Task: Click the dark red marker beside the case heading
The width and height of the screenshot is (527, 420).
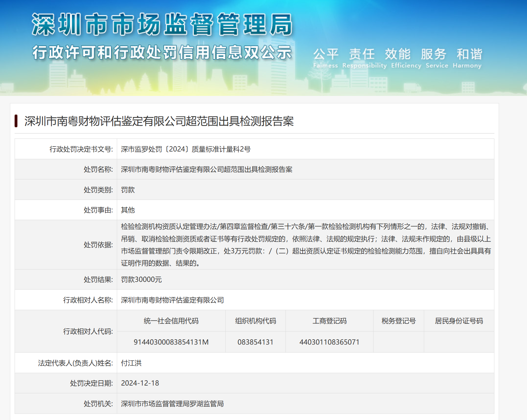Action: click(x=16, y=121)
